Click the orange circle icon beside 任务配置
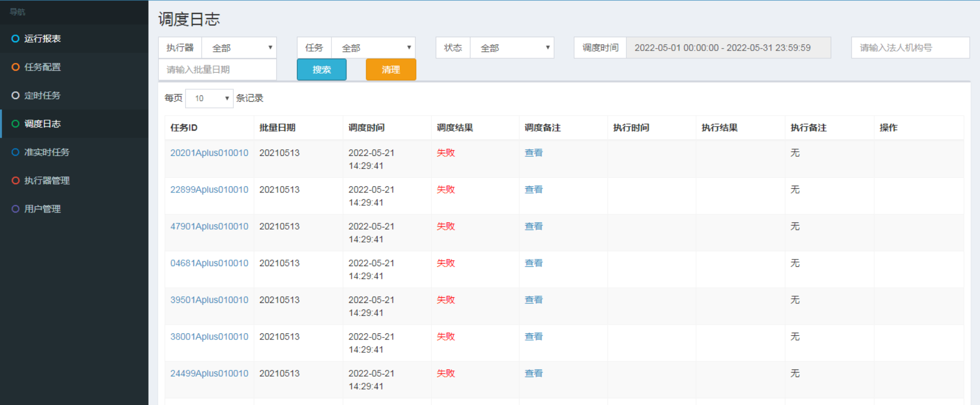The height and width of the screenshot is (405, 980). click(x=15, y=67)
